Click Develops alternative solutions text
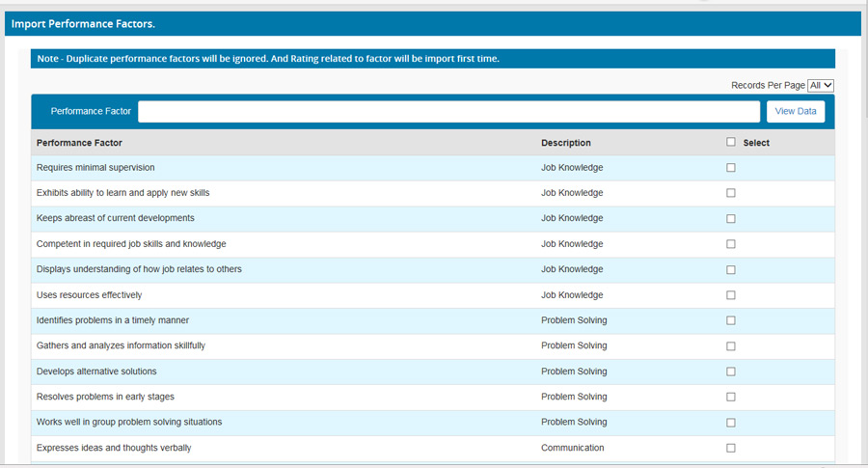This screenshot has height=468, width=868. 96,372
